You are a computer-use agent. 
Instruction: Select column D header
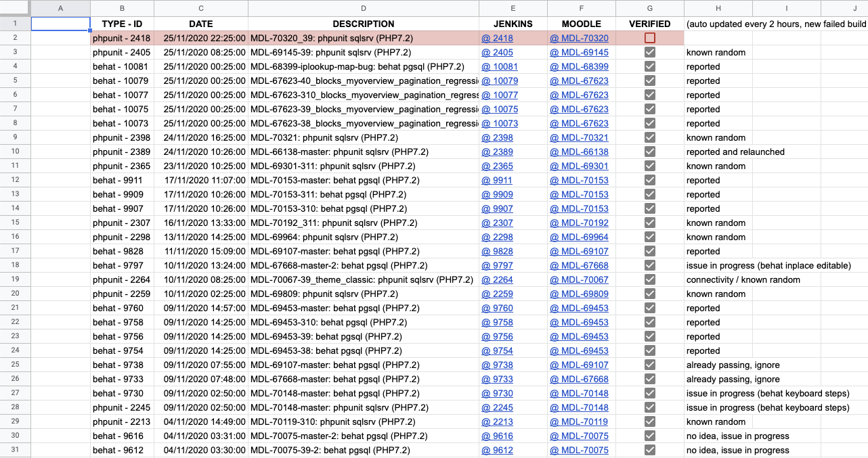point(364,8)
